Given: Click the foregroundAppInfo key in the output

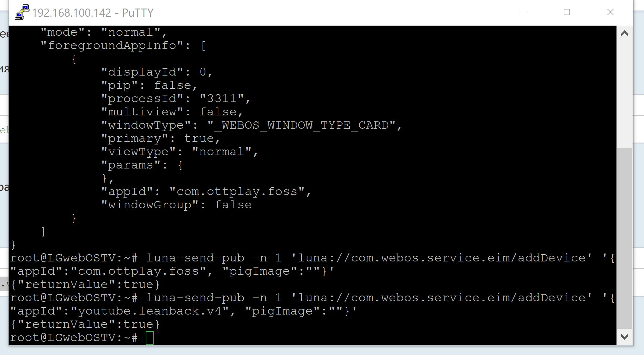Looking at the screenshot, I should [112, 46].
